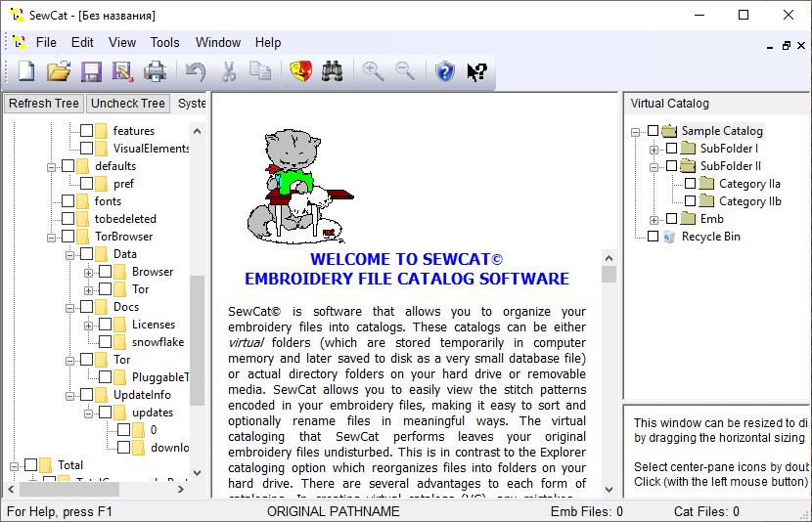Check the defaults folder checkbox
The width and height of the screenshot is (812, 522).
click(68, 165)
